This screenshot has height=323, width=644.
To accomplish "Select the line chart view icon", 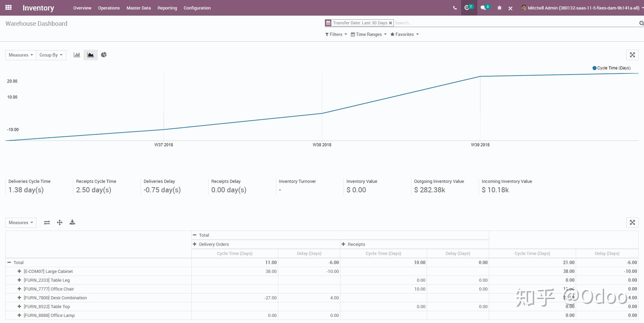I will [90, 55].
